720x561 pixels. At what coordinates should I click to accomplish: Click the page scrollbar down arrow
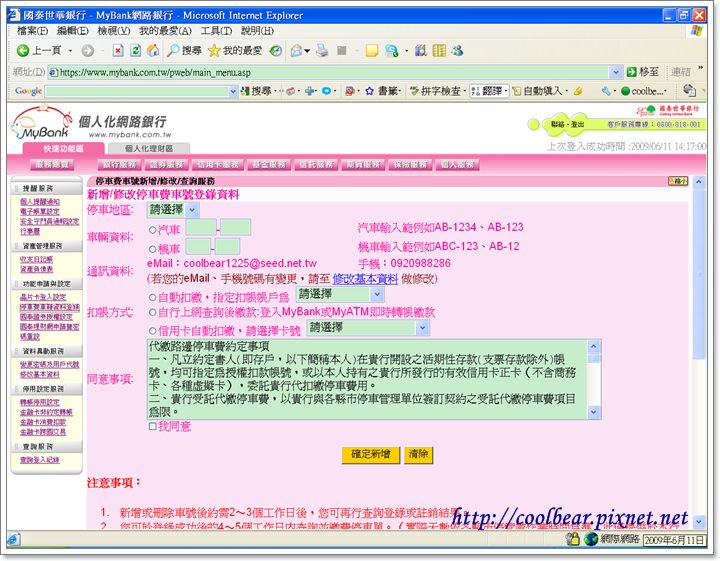click(x=699, y=522)
